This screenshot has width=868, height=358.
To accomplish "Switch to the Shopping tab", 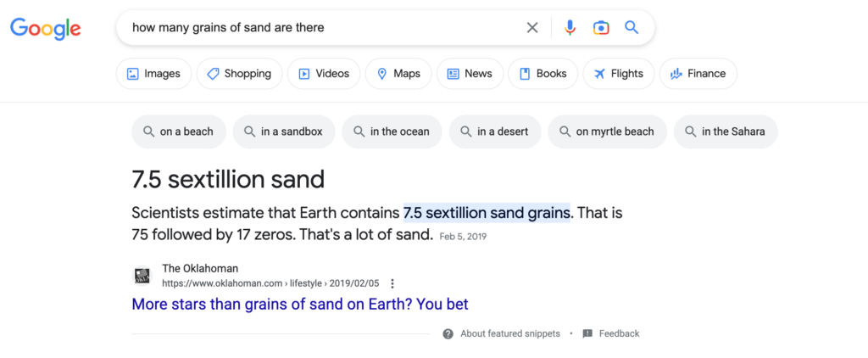I will pos(239,74).
